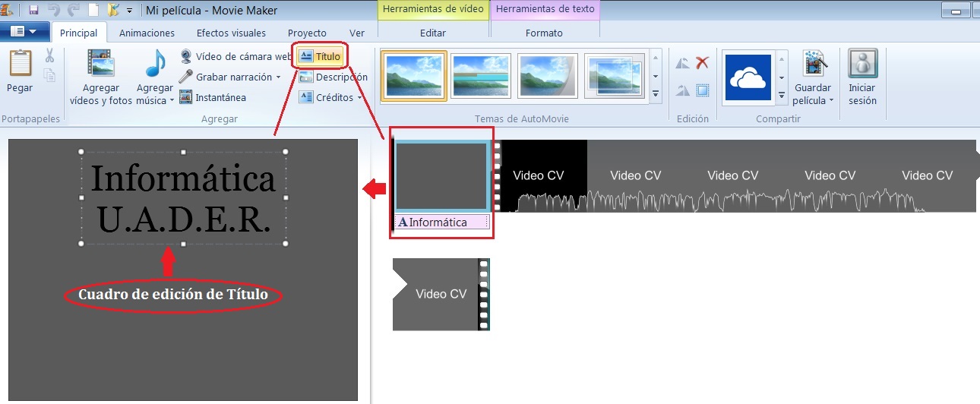Select the Informática text item under title clip
Image resolution: width=980 pixels, height=404 pixels.
pos(442,223)
